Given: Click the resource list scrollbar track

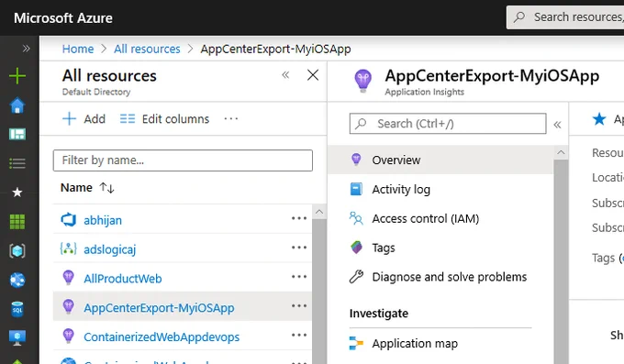Looking at the screenshot, I should click(x=319, y=292).
